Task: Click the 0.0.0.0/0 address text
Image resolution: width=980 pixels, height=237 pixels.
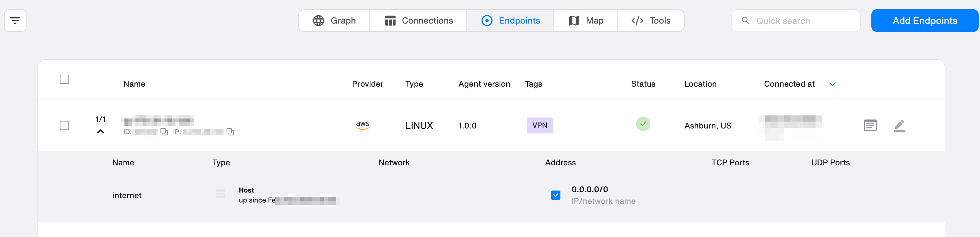Action: pos(590,190)
